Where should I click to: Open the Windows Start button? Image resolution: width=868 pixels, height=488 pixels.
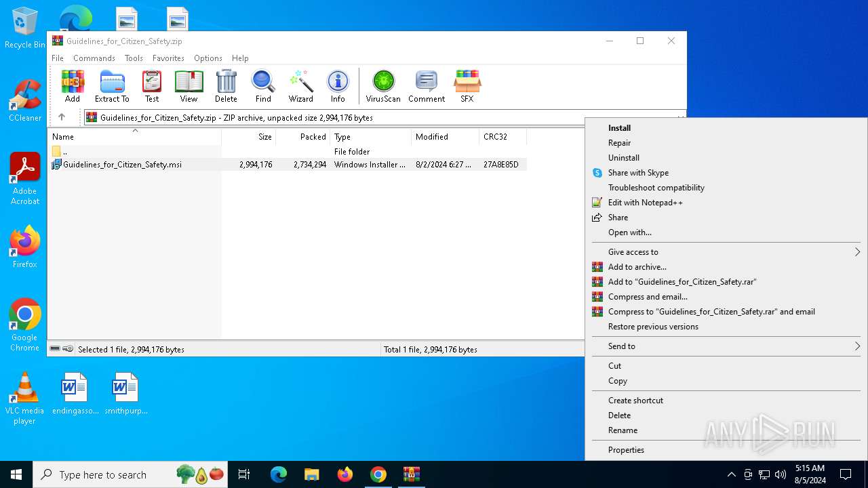click(x=16, y=474)
